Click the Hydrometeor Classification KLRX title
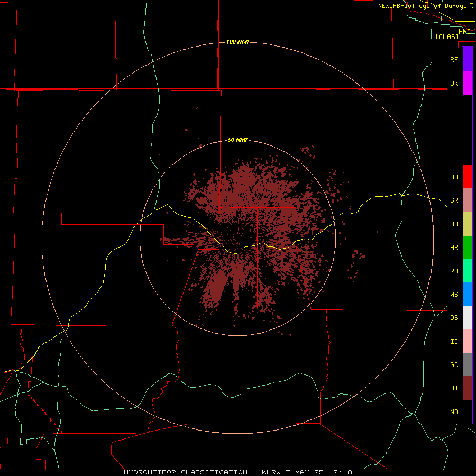476x476 pixels. coord(237,472)
